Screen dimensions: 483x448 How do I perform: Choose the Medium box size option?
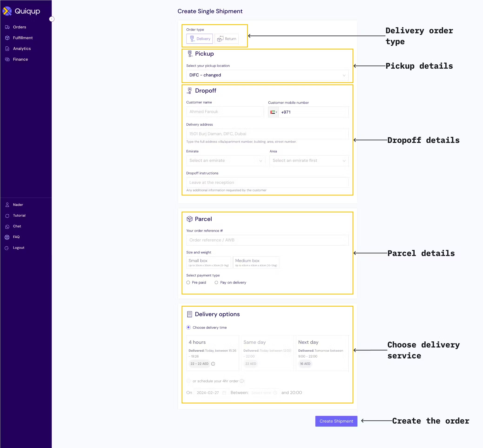point(256,262)
